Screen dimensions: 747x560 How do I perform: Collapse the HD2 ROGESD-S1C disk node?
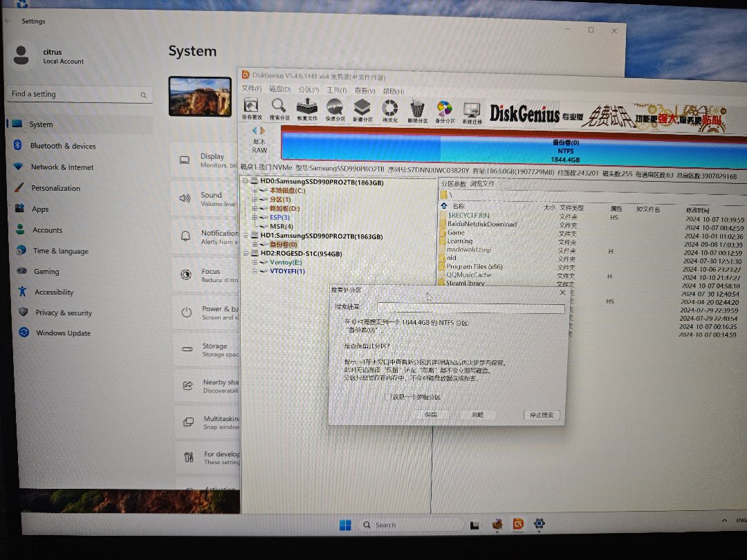[246, 253]
